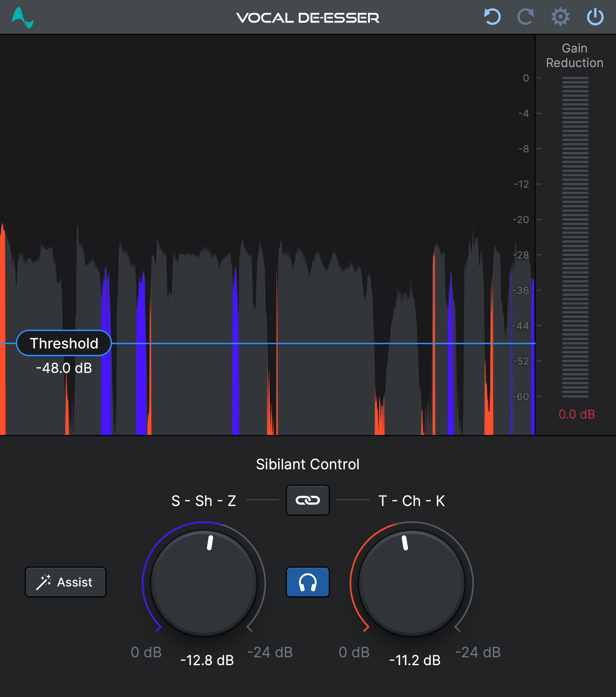Click the teal waveform logo icon
The image size is (616, 697).
[23, 18]
